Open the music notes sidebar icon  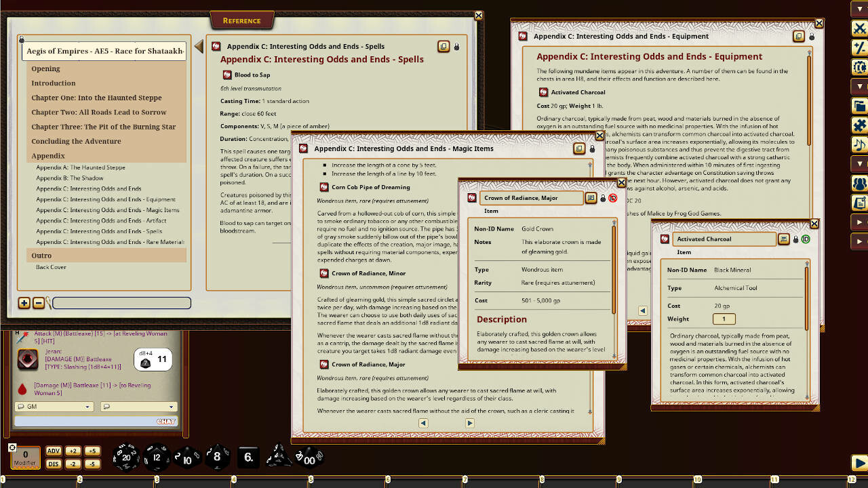click(x=859, y=144)
